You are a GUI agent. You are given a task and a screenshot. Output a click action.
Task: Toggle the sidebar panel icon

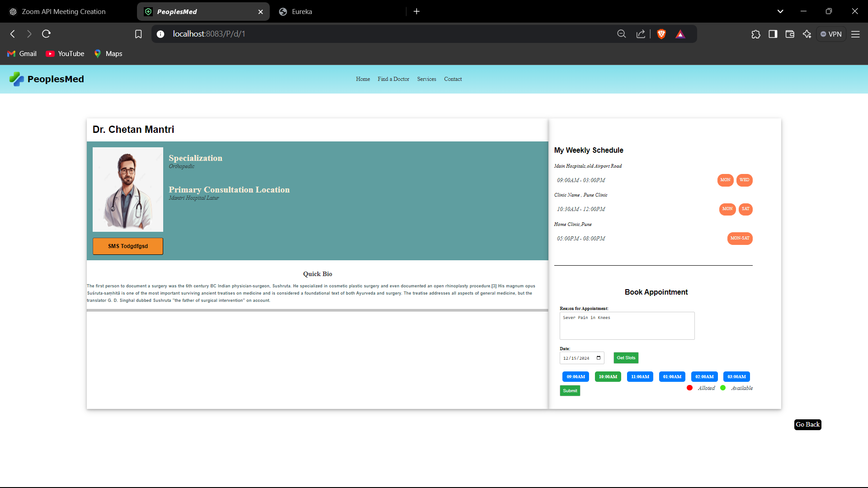[x=773, y=34]
